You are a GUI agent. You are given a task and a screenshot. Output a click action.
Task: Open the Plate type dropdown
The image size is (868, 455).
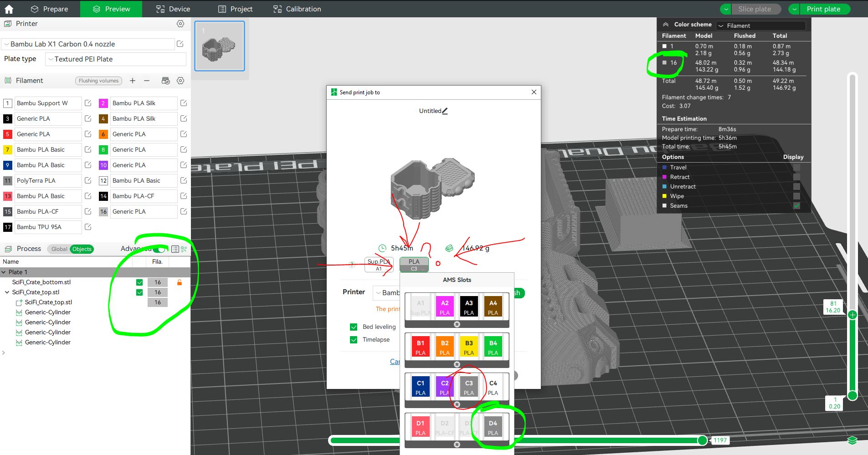click(x=115, y=59)
